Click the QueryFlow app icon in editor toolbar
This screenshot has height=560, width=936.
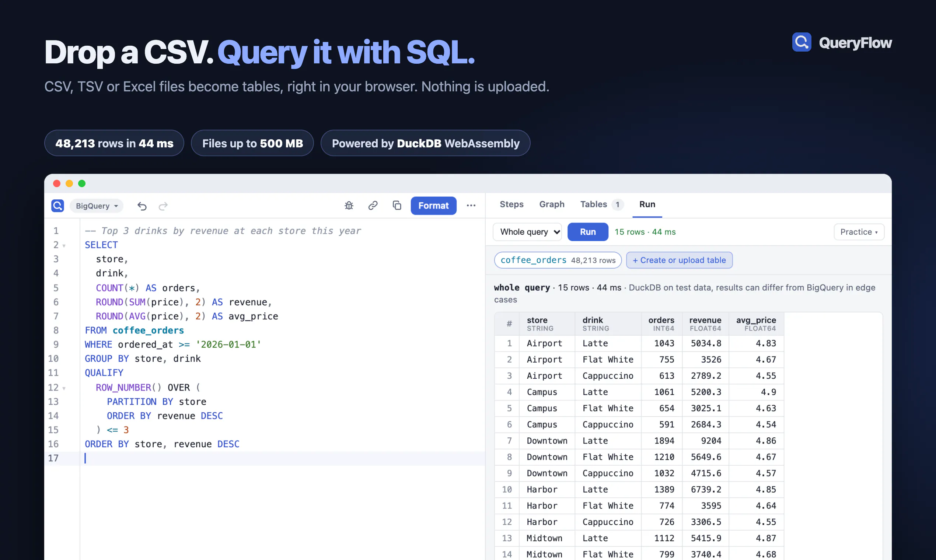coord(58,206)
